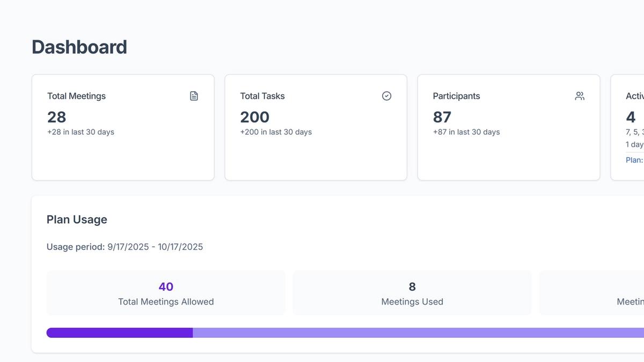Open the Total Tasks card

pyautogui.click(x=316, y=128)
